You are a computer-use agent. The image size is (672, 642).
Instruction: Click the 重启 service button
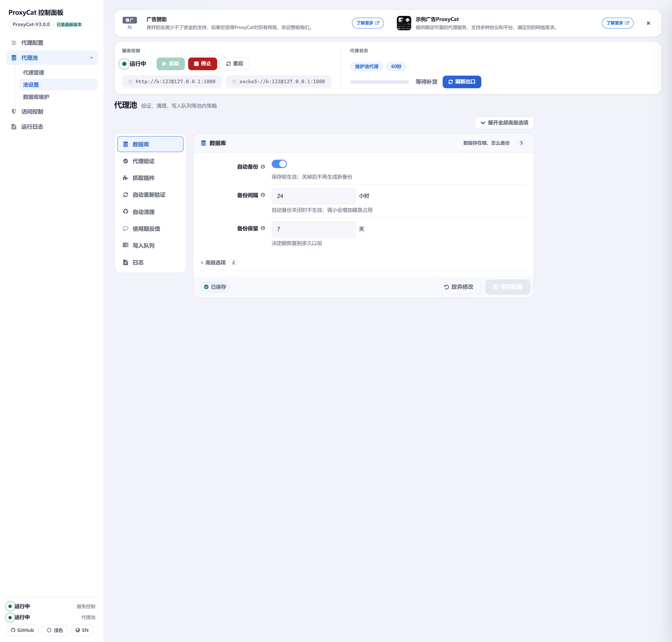235,64
